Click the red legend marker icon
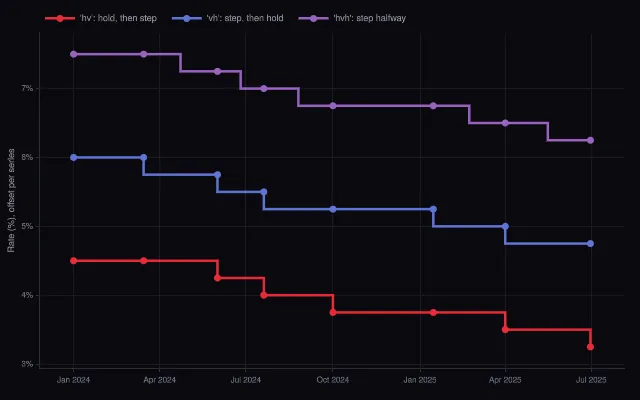Viewport: 640px width, 400px height. (60, 18)
